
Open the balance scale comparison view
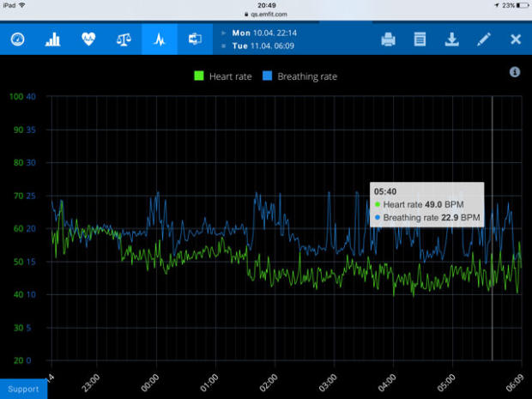[124, 39]
